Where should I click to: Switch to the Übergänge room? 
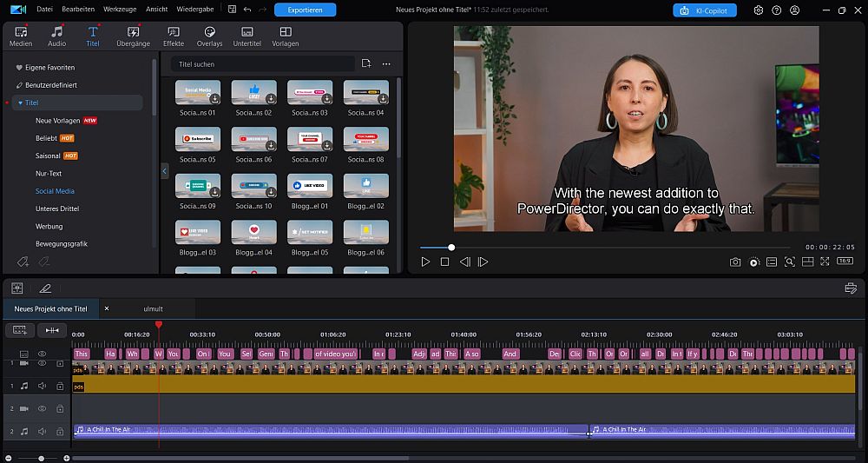(x=134, y=36)
